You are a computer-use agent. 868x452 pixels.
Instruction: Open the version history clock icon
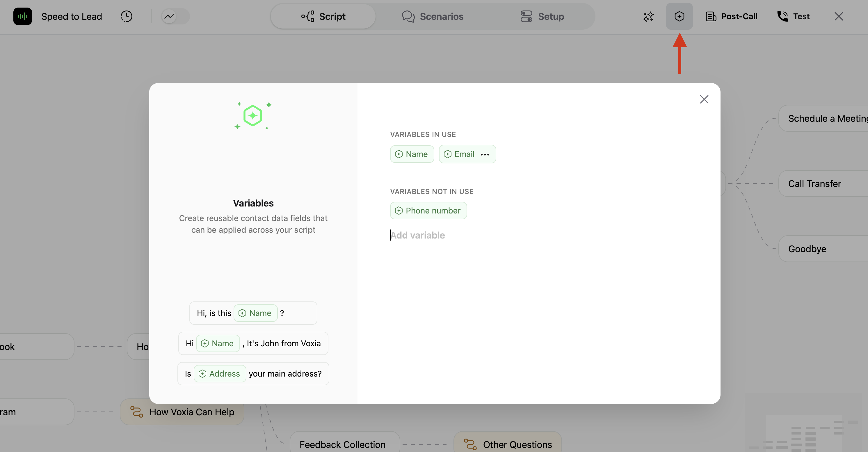tap(126, 16)
